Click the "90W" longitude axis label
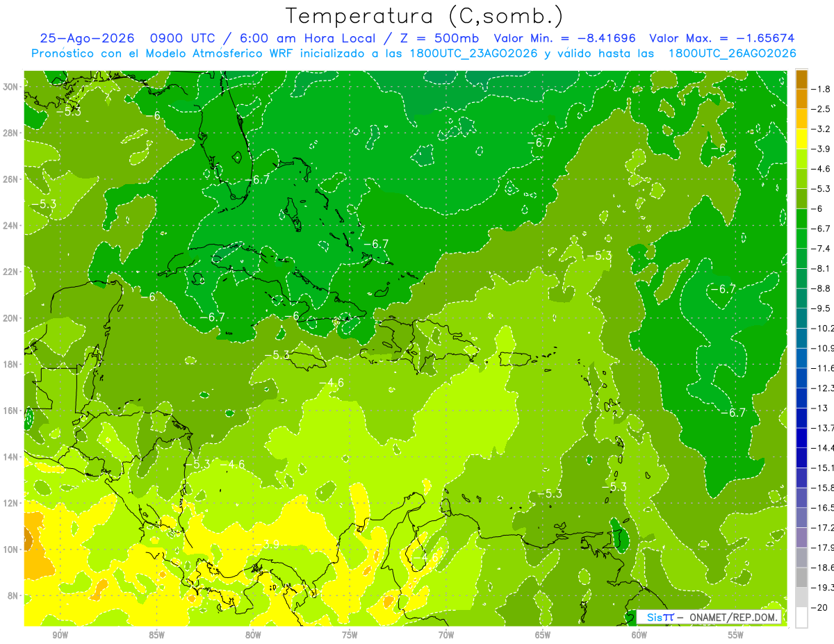 click(60, 635)
